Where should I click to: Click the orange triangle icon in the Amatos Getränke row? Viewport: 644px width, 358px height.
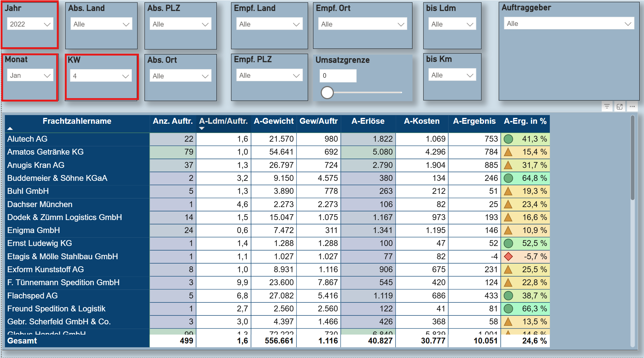coord(508,152)
